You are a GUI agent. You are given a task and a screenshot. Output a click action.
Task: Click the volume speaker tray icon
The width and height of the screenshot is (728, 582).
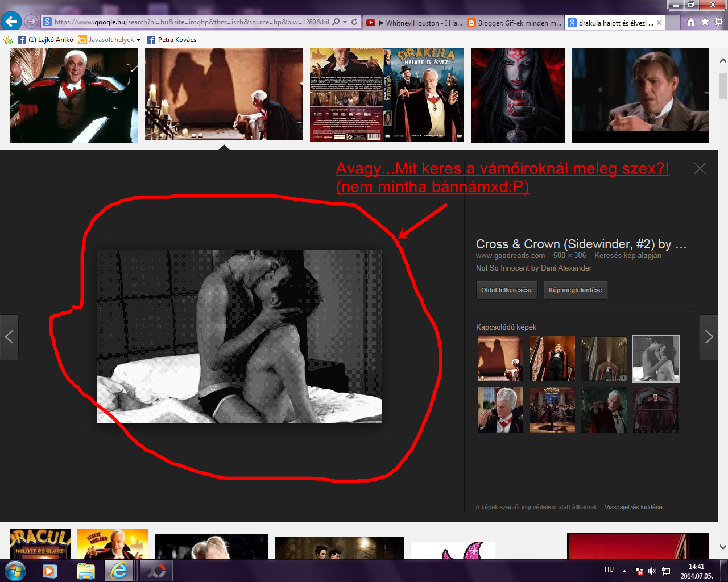tap(652, 571)
